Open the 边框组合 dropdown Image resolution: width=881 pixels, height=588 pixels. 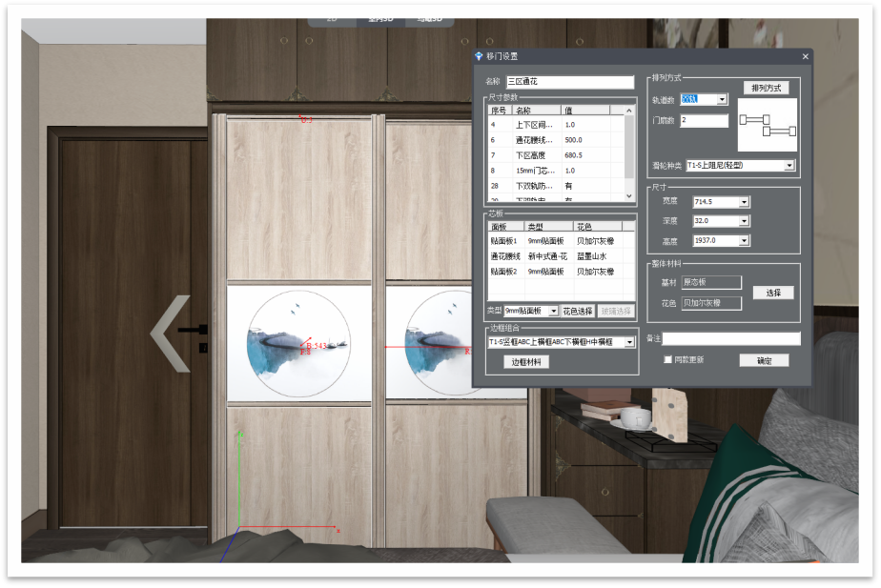[629, 342]
